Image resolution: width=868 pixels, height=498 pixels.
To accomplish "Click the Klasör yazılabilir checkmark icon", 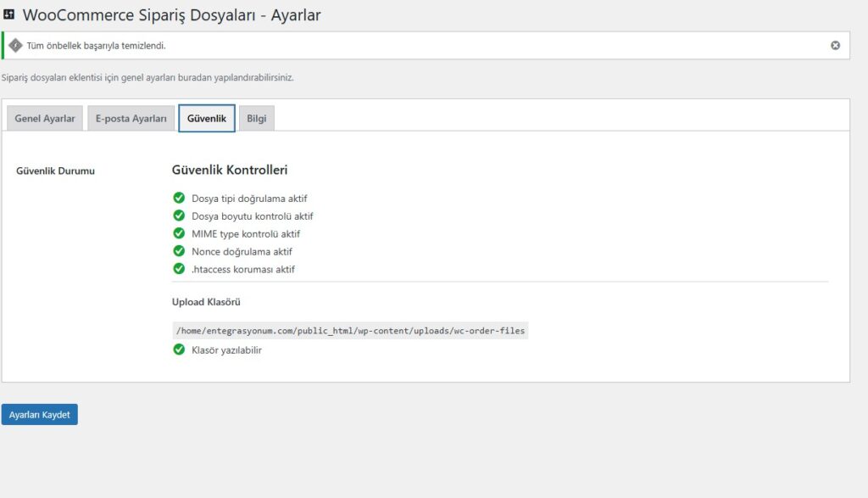I will click(179, 350).
